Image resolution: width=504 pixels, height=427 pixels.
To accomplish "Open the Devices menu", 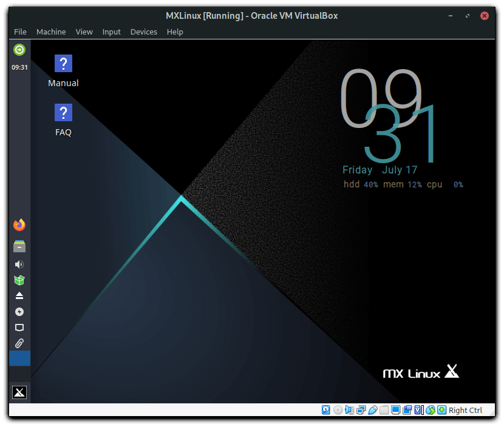I will tap(144, 32).
